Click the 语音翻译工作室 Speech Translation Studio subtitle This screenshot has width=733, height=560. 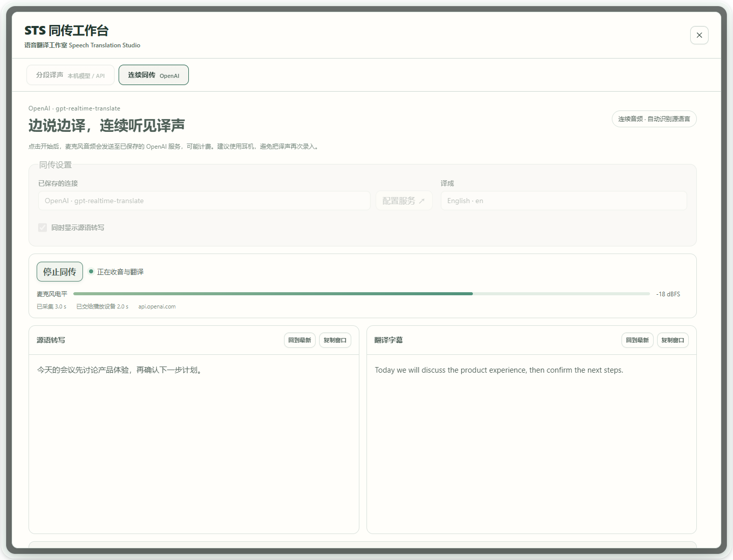click(x=82, y=45)
